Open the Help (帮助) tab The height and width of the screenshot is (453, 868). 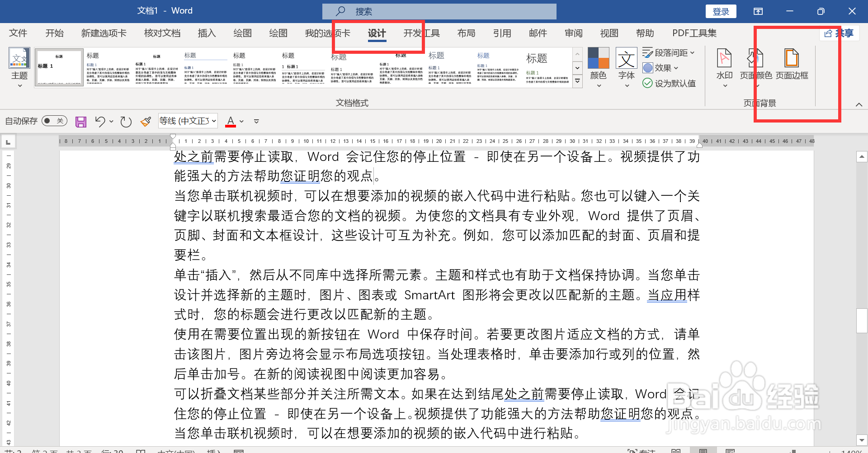(x=645, y=33)
